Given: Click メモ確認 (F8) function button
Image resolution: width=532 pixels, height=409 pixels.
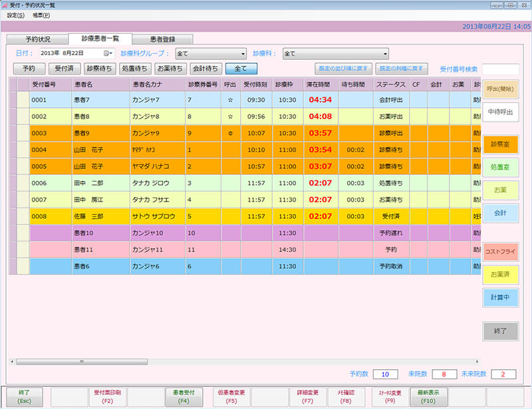Looking at the screenshot, I should coord(346,397).
